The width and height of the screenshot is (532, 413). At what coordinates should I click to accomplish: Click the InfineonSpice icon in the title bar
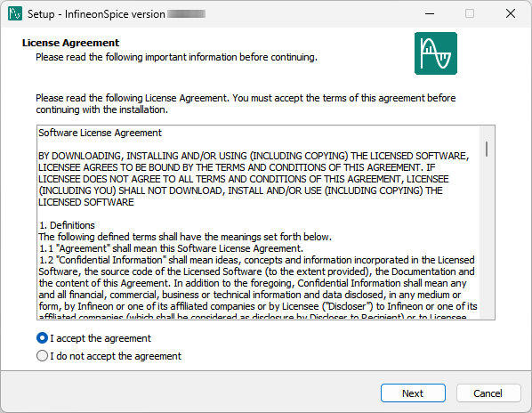point(15,13)
